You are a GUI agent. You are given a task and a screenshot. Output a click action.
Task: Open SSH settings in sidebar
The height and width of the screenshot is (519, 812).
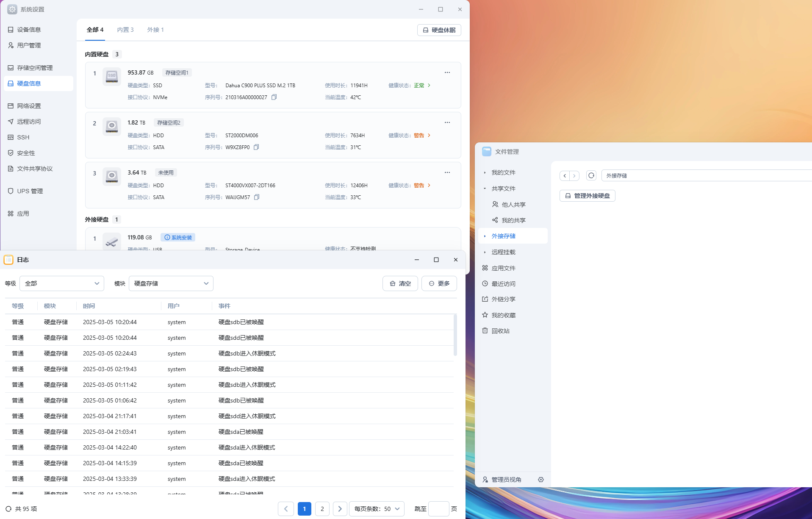coord(39,137)
